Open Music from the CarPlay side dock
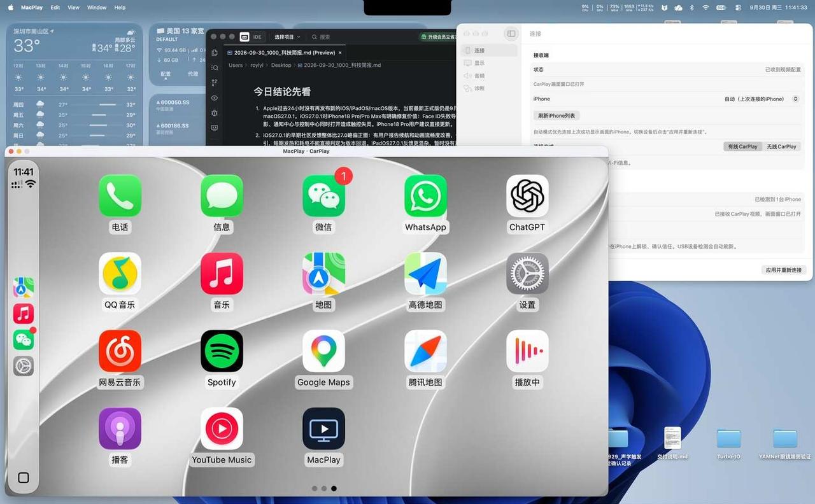The image size is (815, 504). [24, 314]
